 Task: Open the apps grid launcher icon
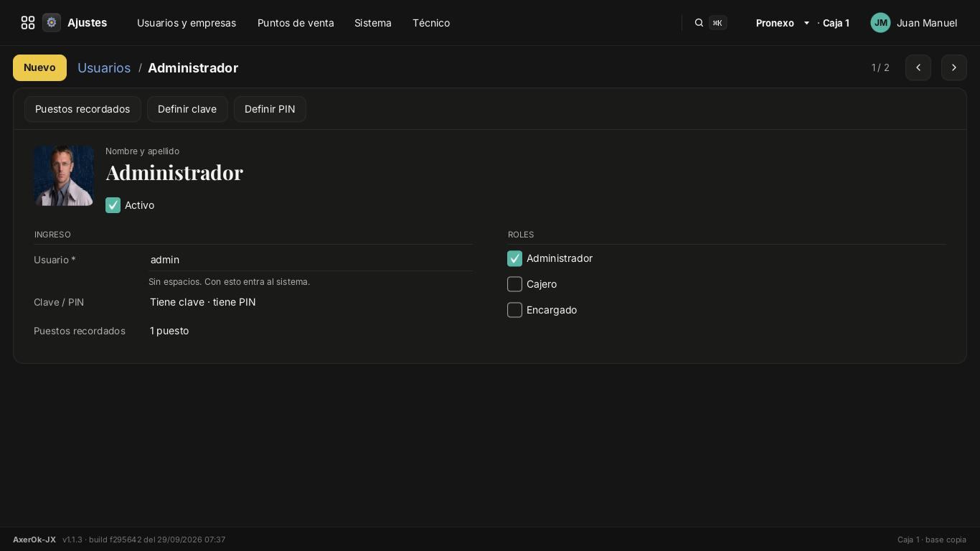click(x=28, y=23)
